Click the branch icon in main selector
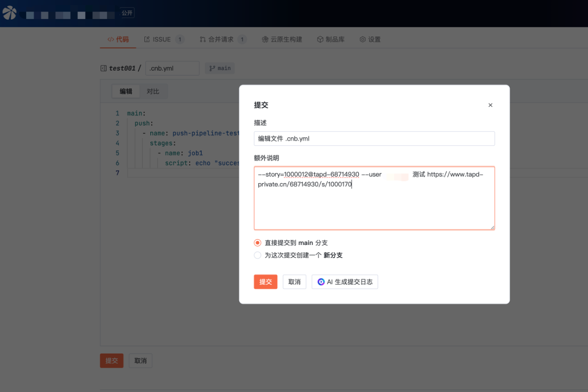The image size is (588, 392). coord(212,69)
